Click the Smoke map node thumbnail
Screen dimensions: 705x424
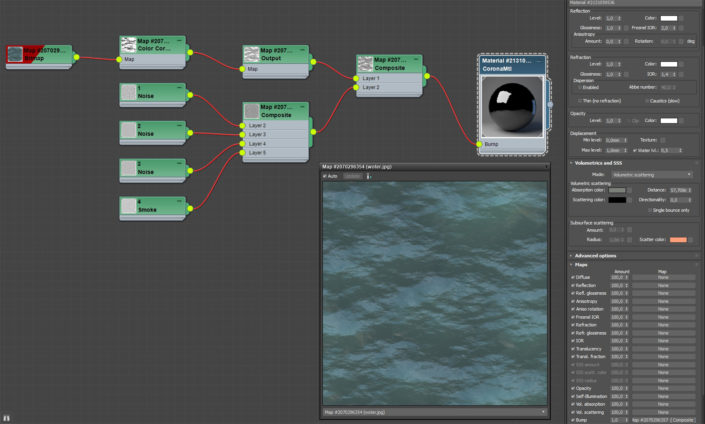[x=129, y=206]
